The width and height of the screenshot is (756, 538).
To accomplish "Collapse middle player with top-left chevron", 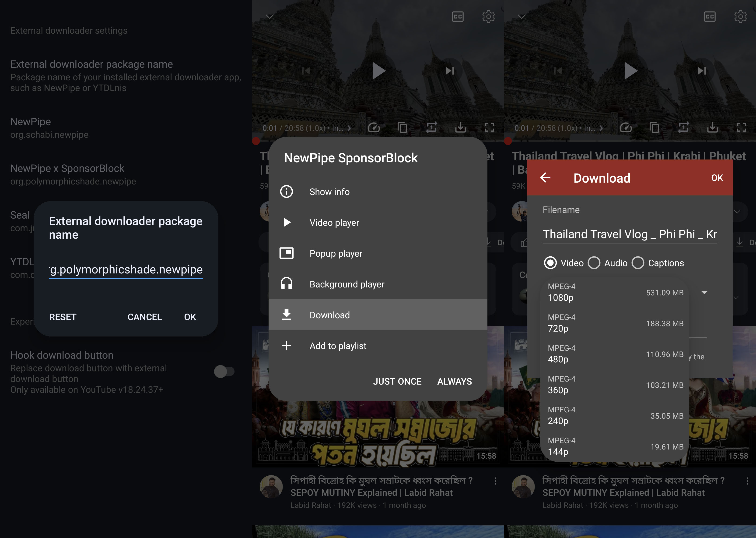I will click(270, 17).
